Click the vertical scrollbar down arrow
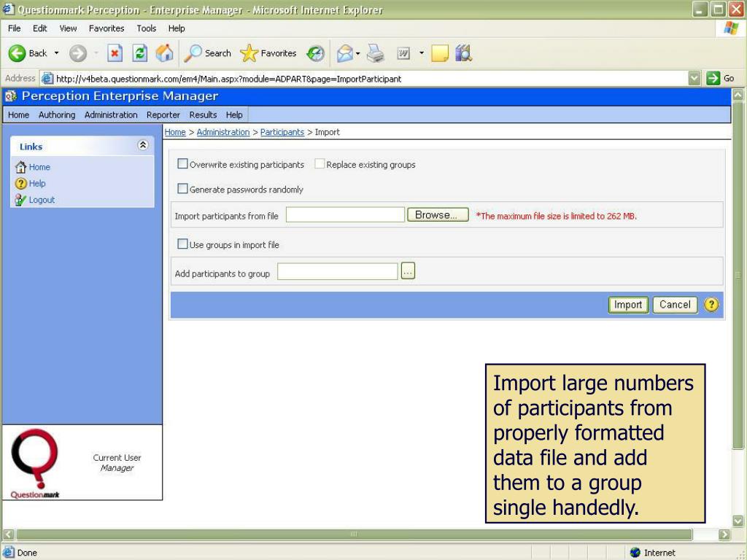The height and width of the screenshot is (560, 747). 738,521
